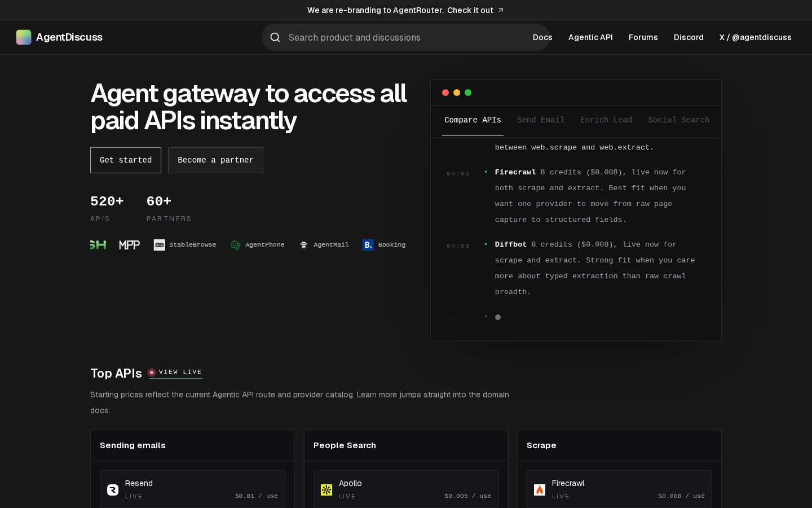
Task: Open the X / @agentdiscuss link
Action: click(x=756, y=37)
